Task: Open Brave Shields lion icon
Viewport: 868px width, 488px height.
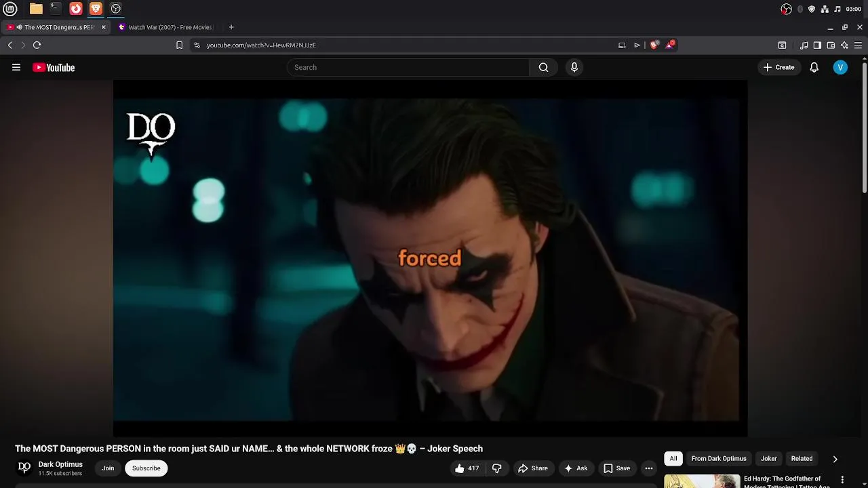Action: coord(654,45)
